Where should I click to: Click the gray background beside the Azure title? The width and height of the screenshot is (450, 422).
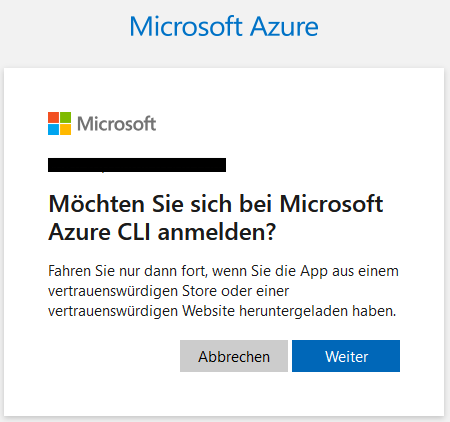point(383,27)
